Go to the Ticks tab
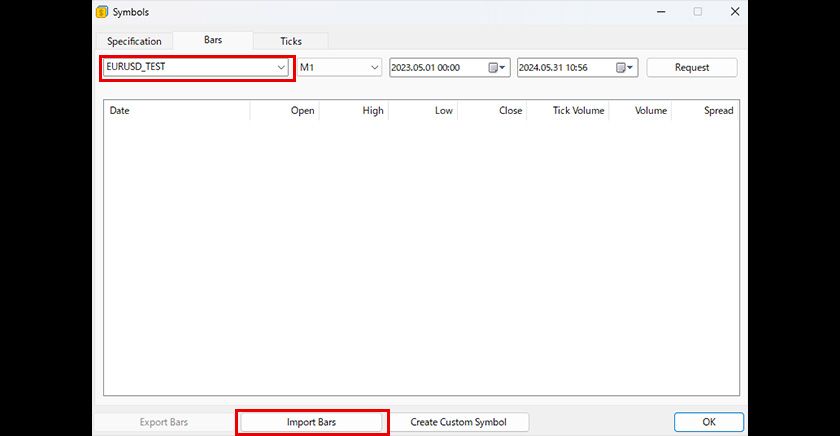The width and height of the screenshot is (840, 436). [x=290, y=41]
